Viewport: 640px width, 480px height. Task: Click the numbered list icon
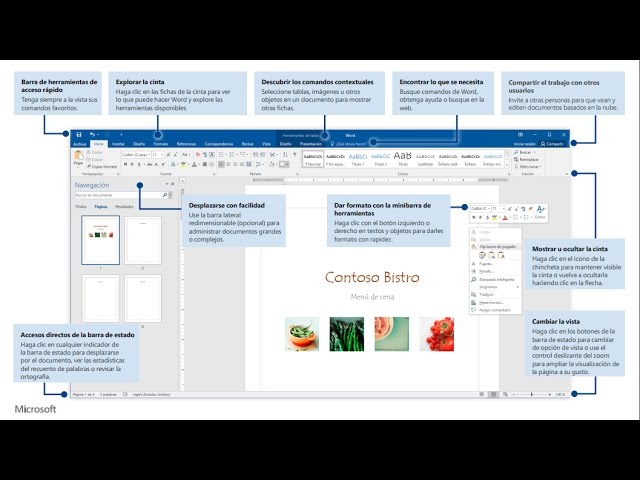point(233,155)
